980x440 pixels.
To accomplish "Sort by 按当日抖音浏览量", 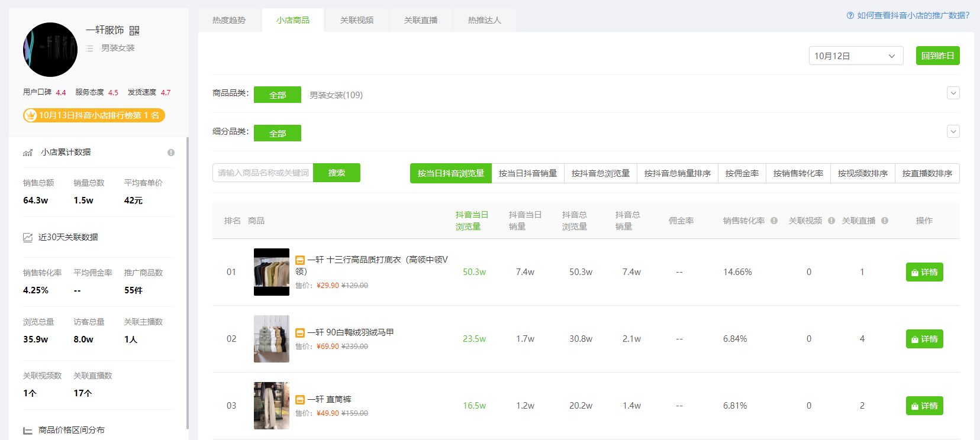I will tap(451, 173).
